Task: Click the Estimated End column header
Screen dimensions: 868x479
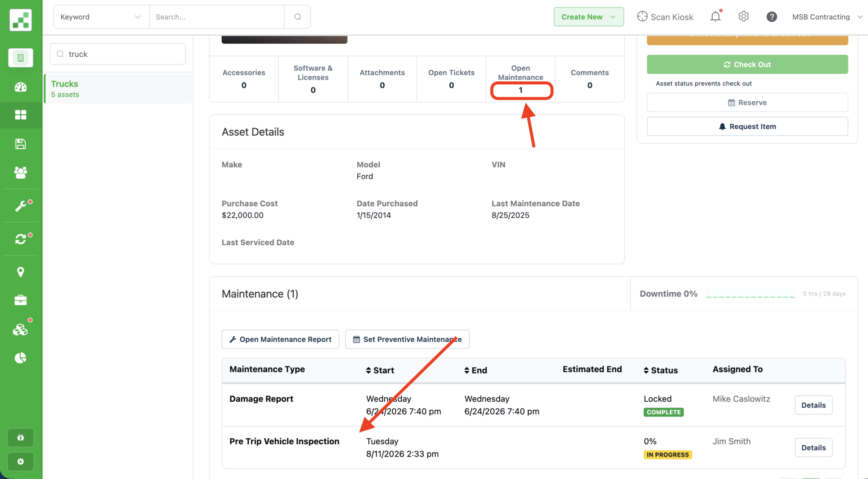Action: pyautogui.click(x=592, y=369)
